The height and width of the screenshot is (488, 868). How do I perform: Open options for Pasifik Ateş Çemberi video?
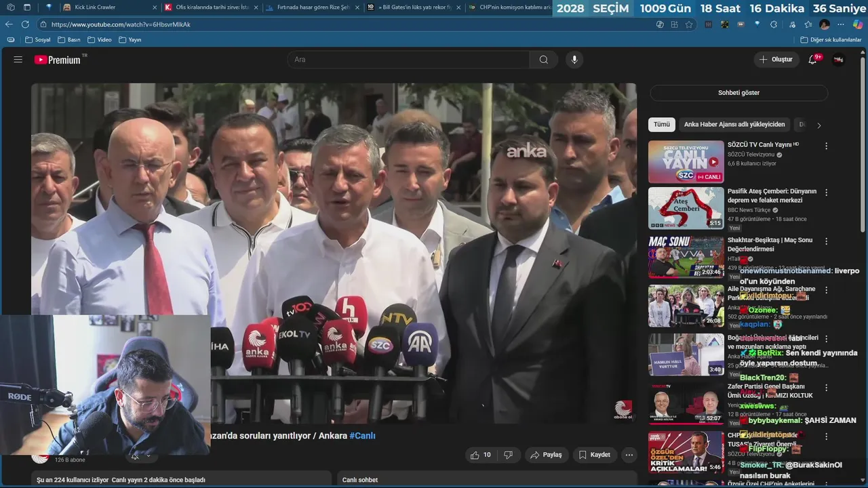pyautogui.click(x=826, y=192)
